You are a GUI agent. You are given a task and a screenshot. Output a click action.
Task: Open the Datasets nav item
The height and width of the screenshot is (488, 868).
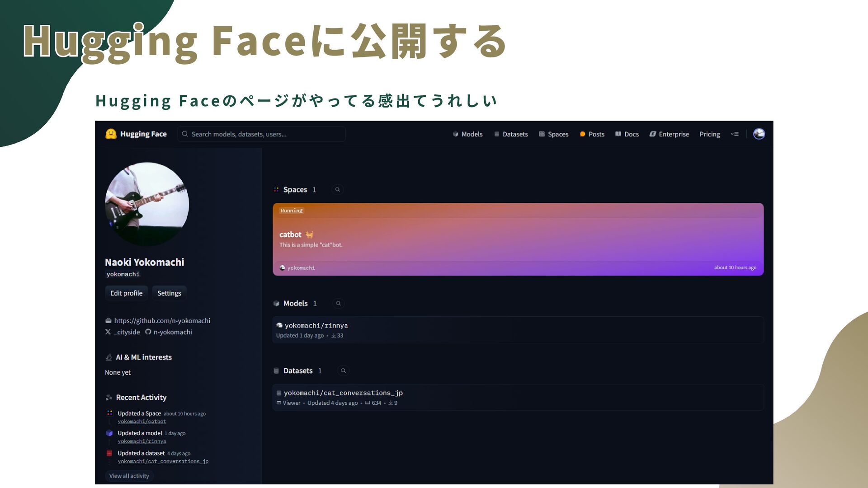point(511,134)
